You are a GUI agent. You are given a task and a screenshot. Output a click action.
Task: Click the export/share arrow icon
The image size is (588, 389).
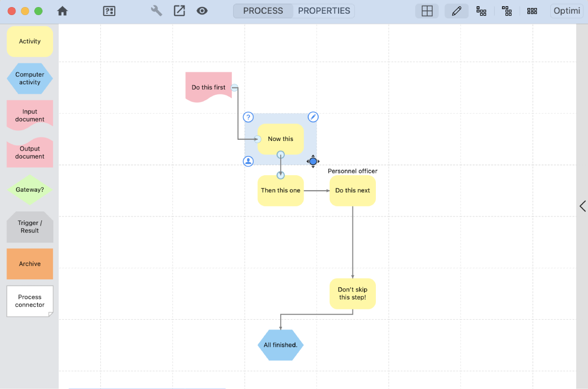(179, 11)
